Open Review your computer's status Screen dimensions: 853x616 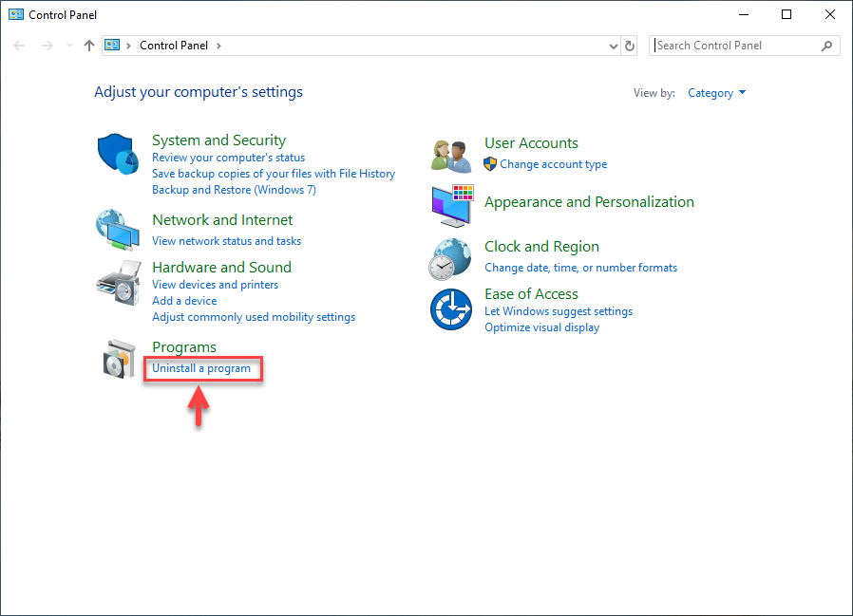point(229,158)
